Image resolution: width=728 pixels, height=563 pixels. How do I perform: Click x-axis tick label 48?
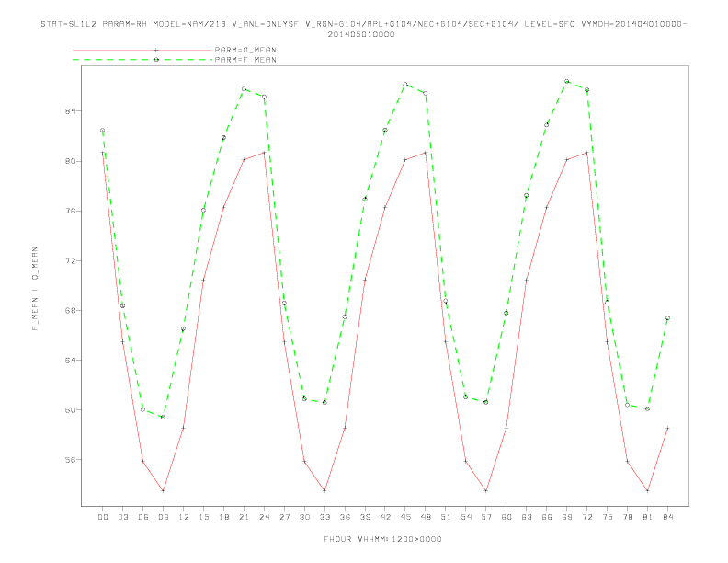pyautogui.click(x=426, y=517)
